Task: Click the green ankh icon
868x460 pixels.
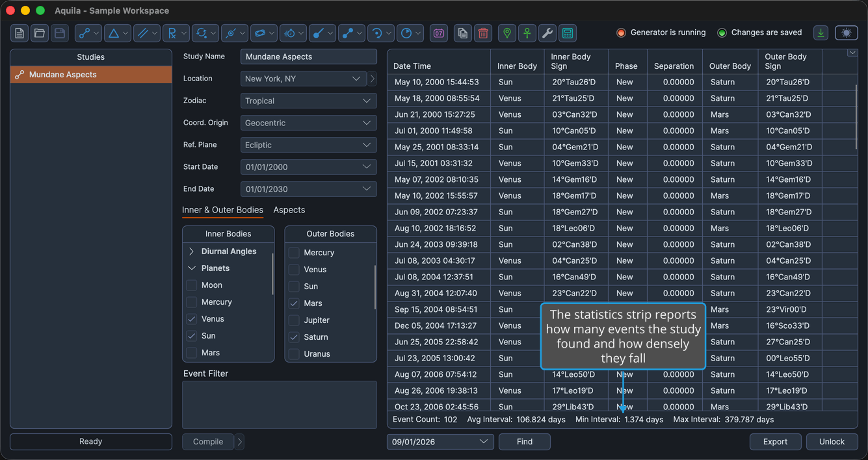Action: point(527,33)
